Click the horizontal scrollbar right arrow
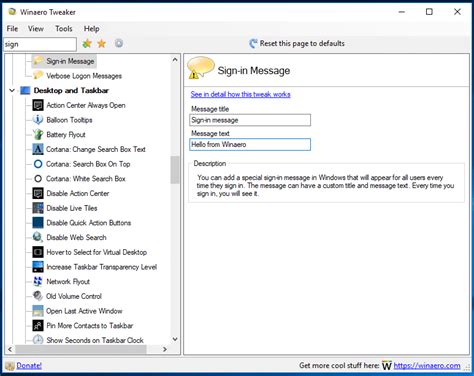 point(165,349)
